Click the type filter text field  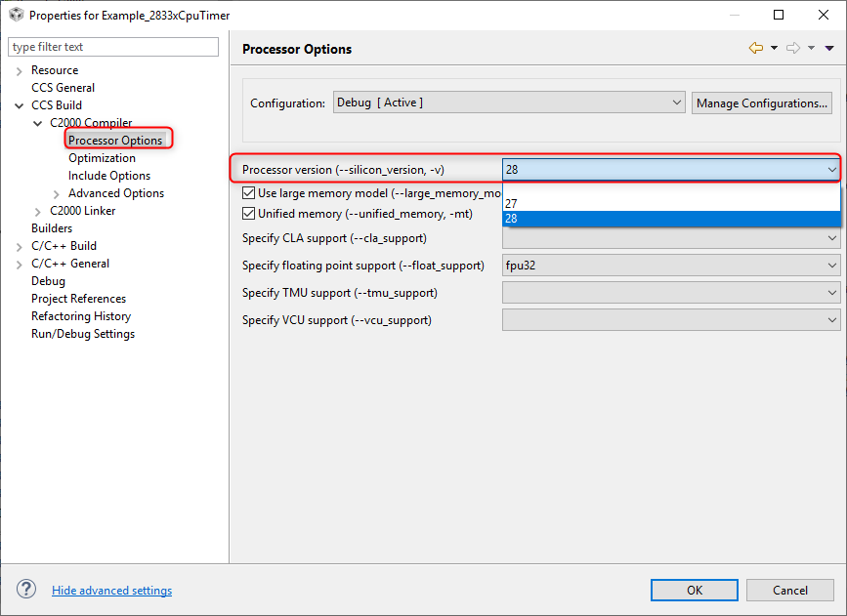pyautogui.click(x=113, y=47)
